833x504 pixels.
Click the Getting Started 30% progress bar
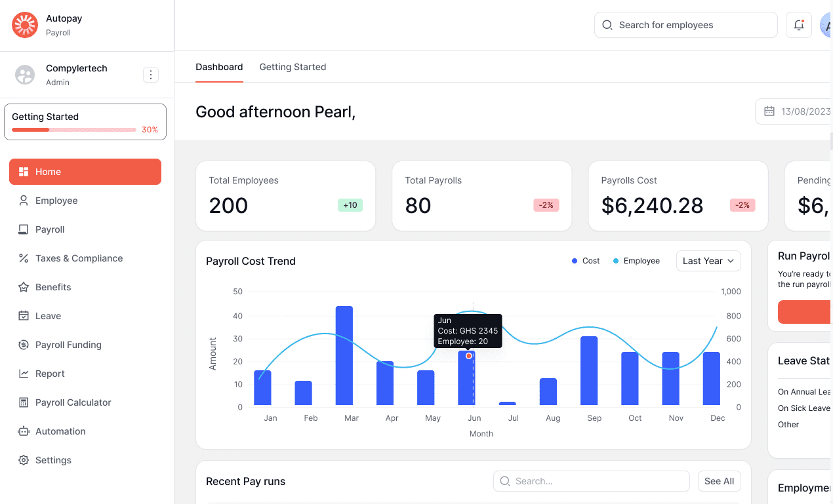74,130
